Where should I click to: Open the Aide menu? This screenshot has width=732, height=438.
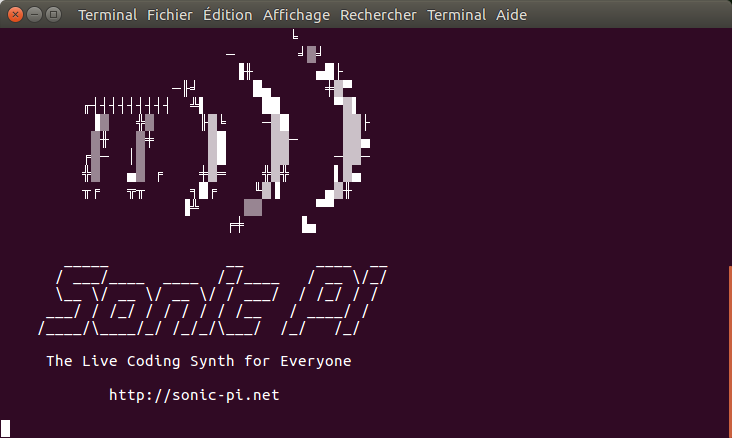tap(511, 15)
